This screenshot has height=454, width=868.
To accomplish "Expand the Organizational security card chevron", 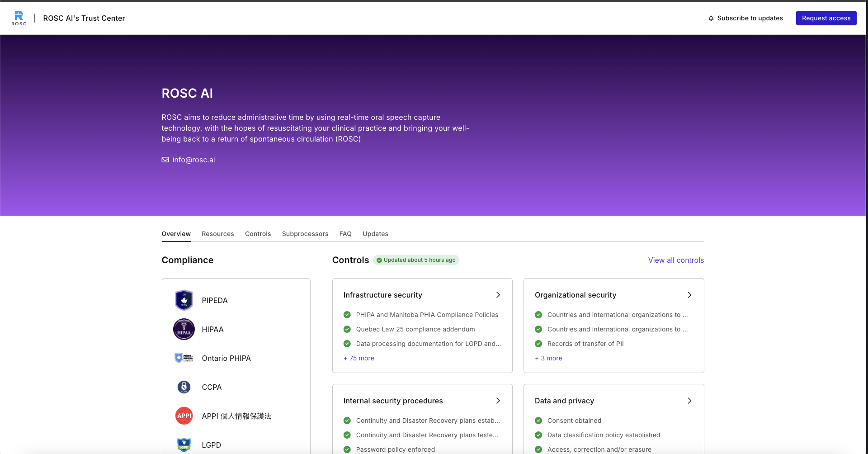I will point(689,295).
